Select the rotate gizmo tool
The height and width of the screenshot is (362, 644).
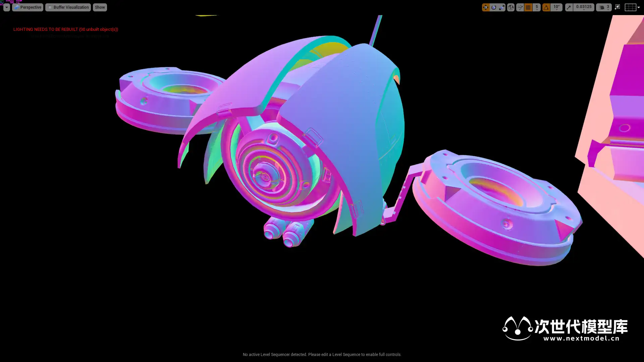coord(494,7)
